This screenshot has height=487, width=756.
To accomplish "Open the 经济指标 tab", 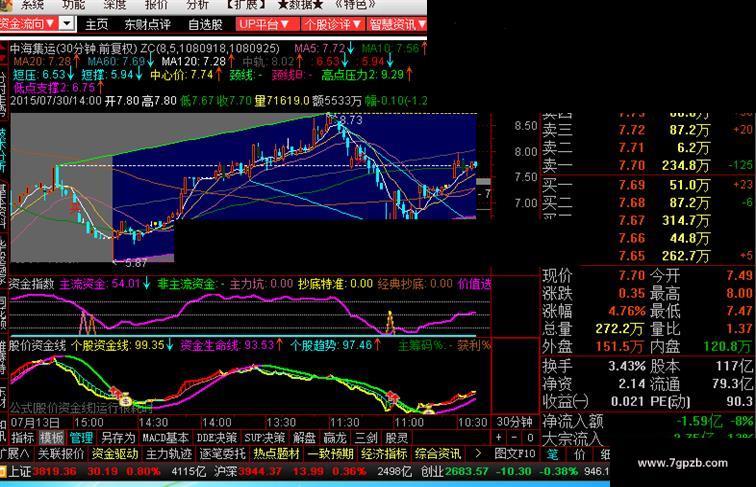I will [x=385, y=454].
